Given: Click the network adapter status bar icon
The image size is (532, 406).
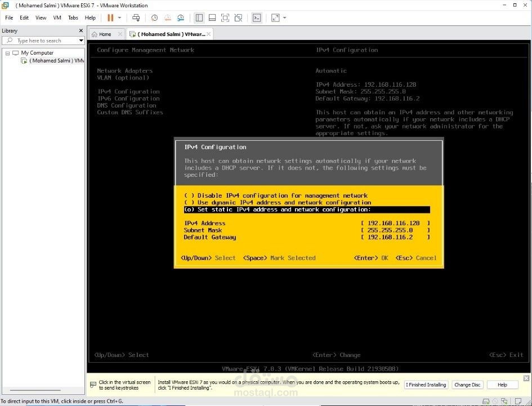Looking at the screenshot, I should [x=504, y=401].
